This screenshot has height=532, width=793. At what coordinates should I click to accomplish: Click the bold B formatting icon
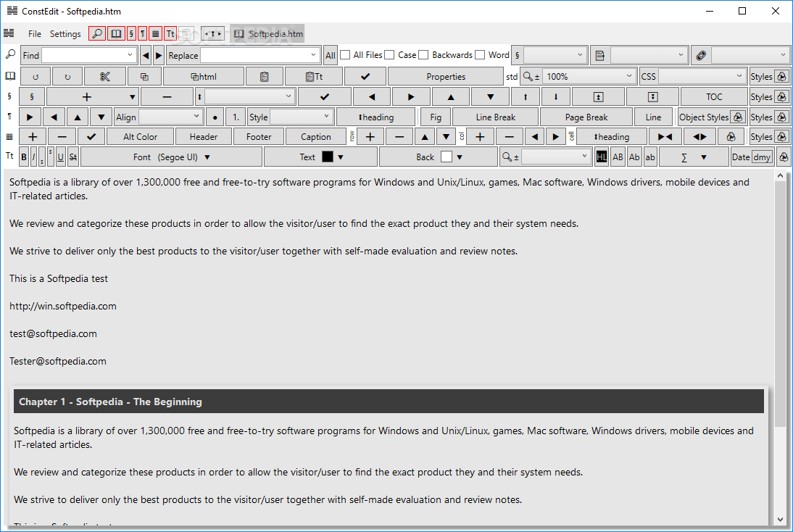[x=24, y=157]
